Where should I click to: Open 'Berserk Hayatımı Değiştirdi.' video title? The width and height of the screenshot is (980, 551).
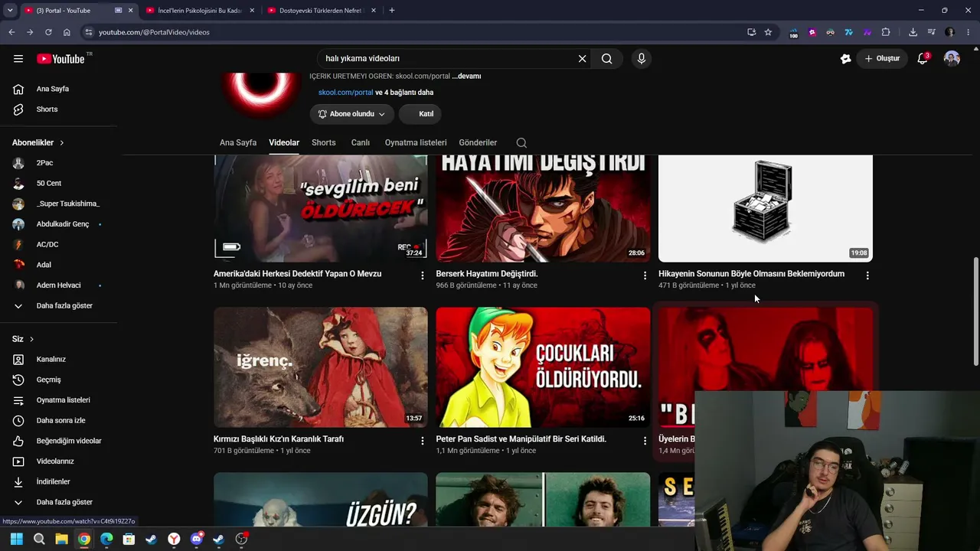point(487,274)
